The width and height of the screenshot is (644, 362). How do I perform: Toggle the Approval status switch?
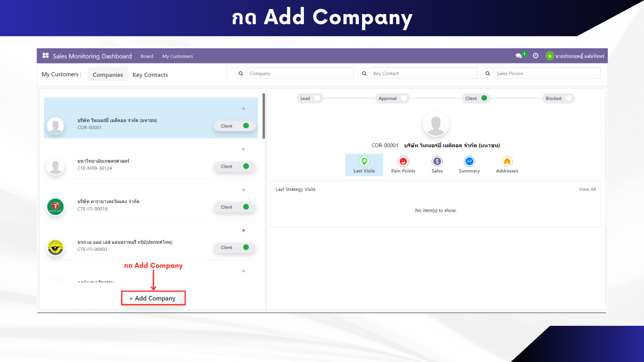tap(404, 98)
